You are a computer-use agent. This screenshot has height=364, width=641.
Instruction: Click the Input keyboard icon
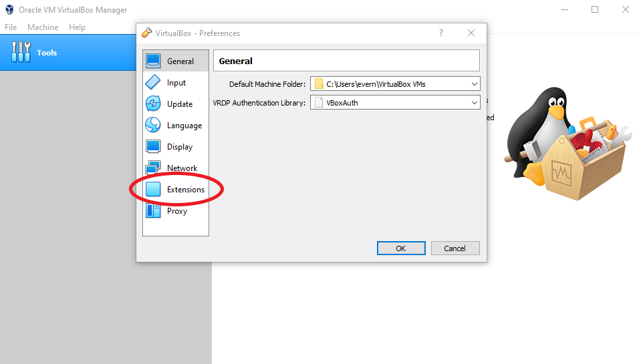pos(153,82)
